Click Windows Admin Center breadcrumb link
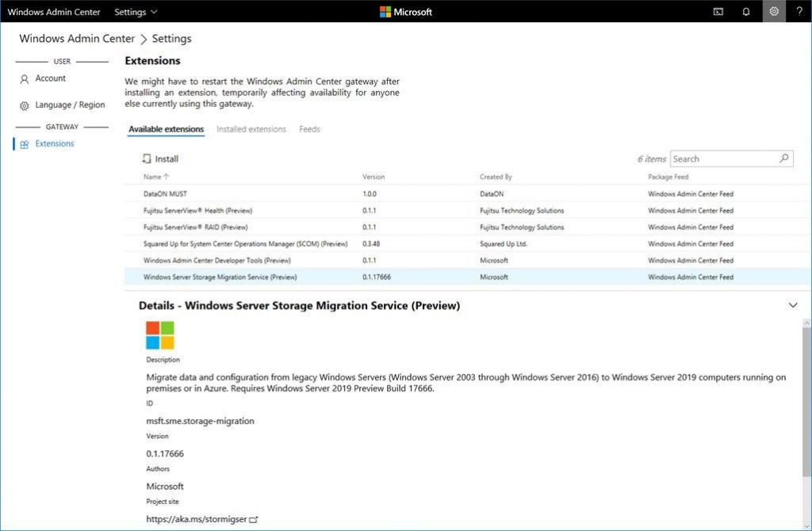The width and height of the screenshot is (812, 531). [x=77, y=38]
